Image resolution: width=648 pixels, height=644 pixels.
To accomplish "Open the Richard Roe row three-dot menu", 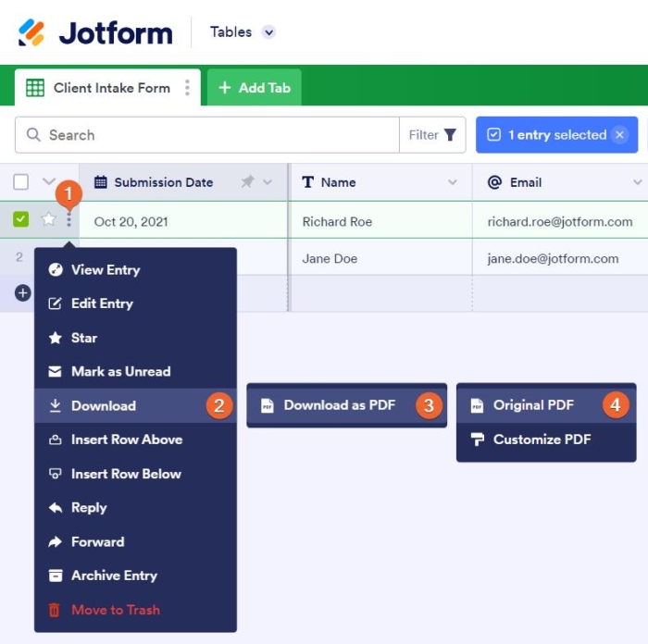I will click(69, 219).
